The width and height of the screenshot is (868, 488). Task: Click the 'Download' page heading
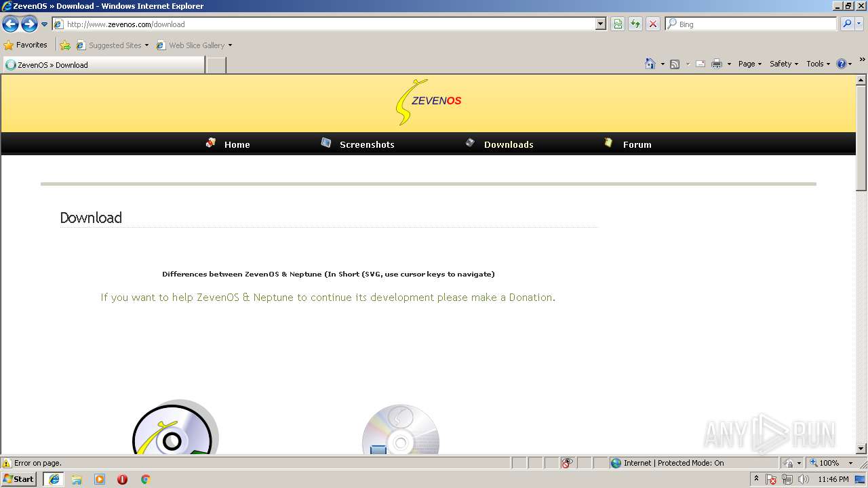[x=91, y=218]
